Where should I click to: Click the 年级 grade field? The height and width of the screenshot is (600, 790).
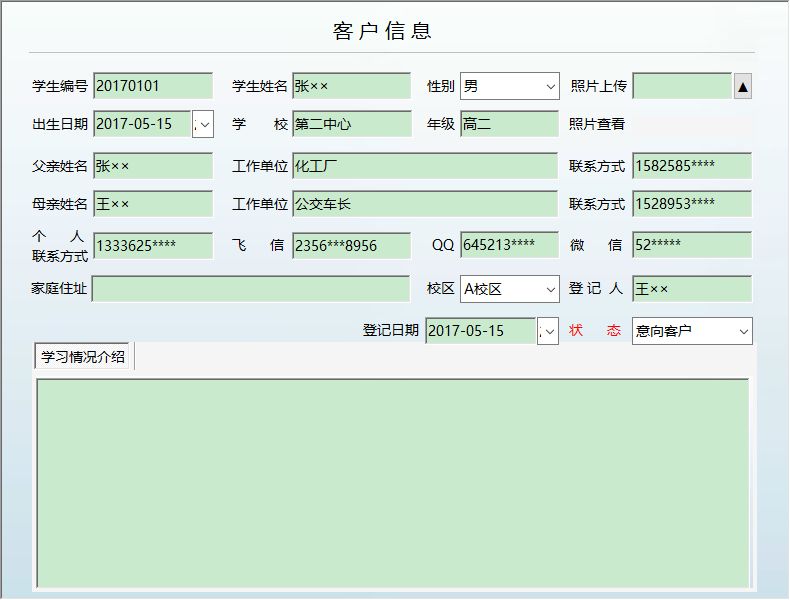[509, 124]
